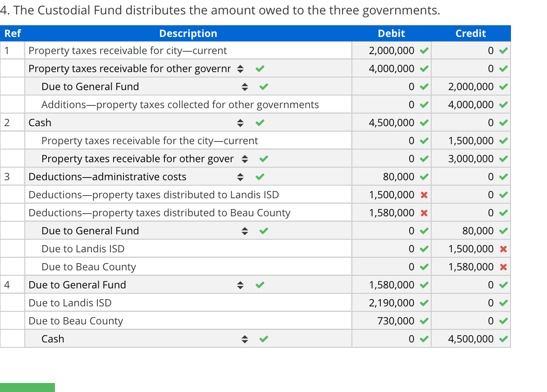The image size is (547, 392).
Task: Click the 'Due to Beau County' field in entry 4
Action: [188, 321]
